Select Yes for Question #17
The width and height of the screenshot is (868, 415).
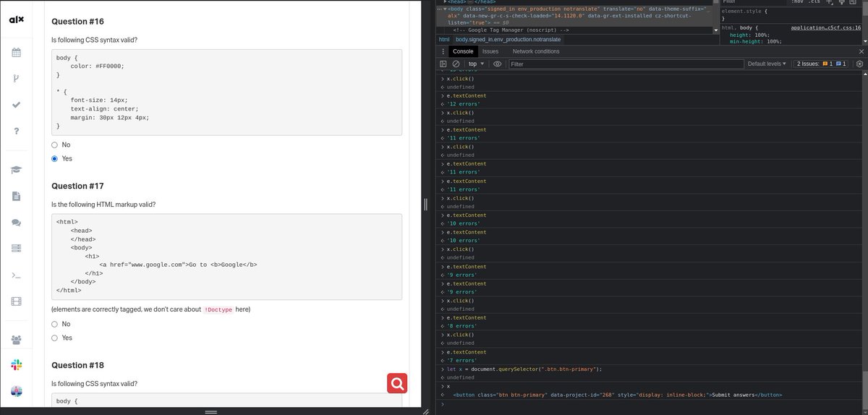pyautogui.click(x=54, y=338)
